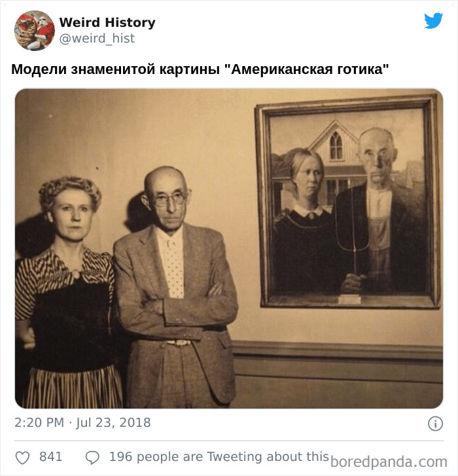Screen dimensions: 458x476
Task: Click the blue Twitter bird logo
Action: (x=433, y=21)
